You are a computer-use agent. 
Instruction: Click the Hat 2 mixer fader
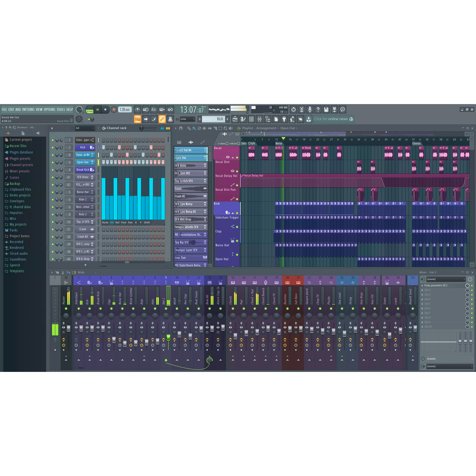pos(168,337)
